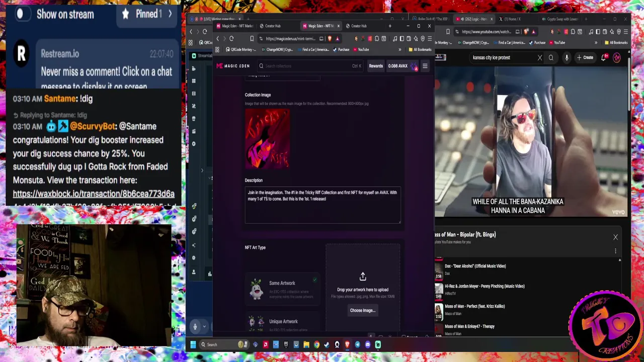Play Hi-Rez & Jordan Meyer Penny Pinching video
Viewport: 644px width, 362px height.
click(x=526, y=290)
